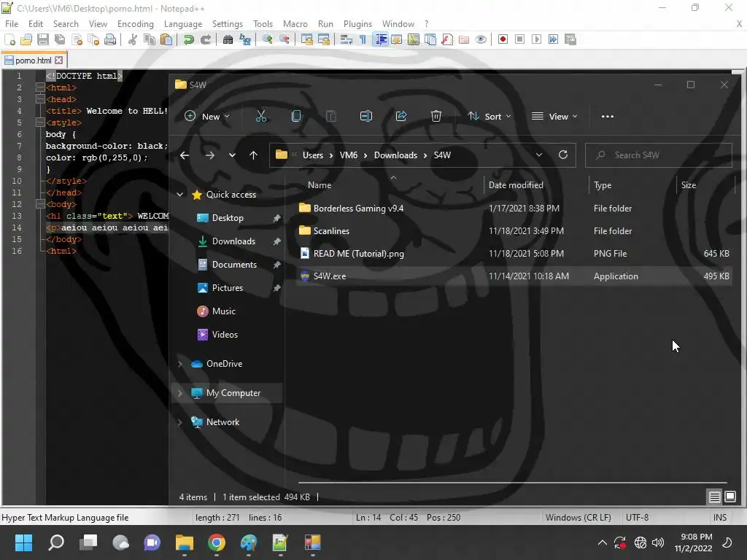The image size is (747, 560).
Task: Collapse the html fold marker on line 2
Action: coord(40,87)
